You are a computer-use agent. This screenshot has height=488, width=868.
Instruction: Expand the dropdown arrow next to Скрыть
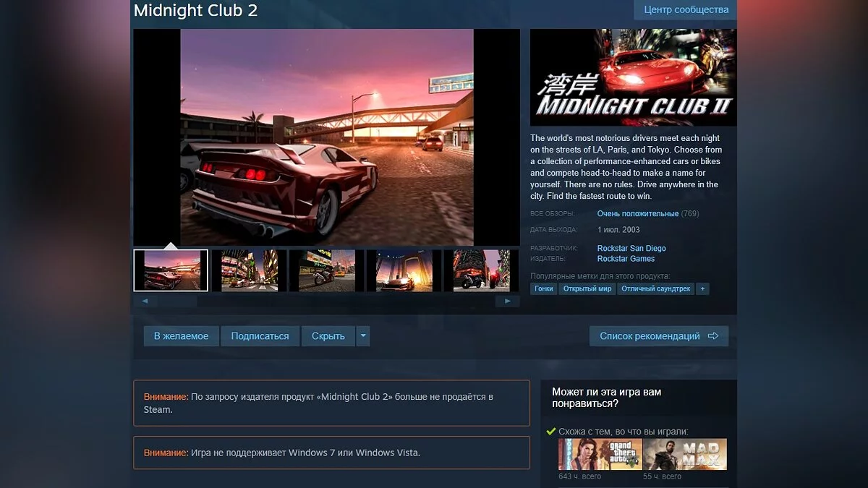363,336
